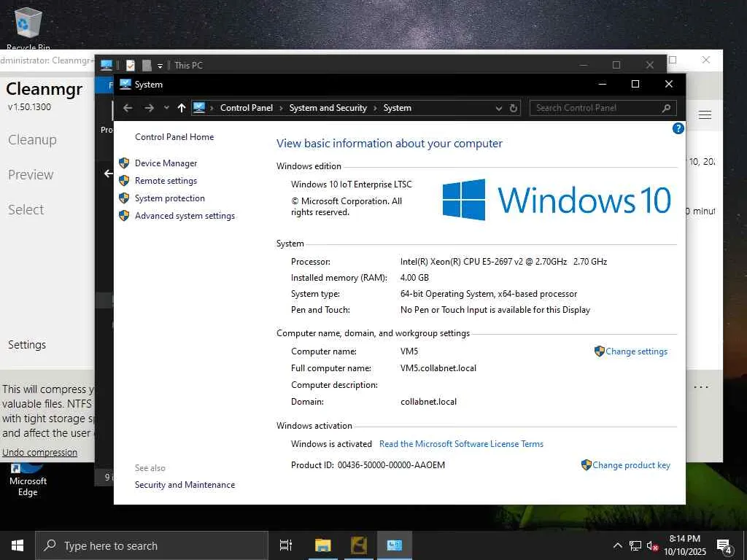
Task: Click the shield icon beside Device Manager
Action: click(x=124, y=163)
